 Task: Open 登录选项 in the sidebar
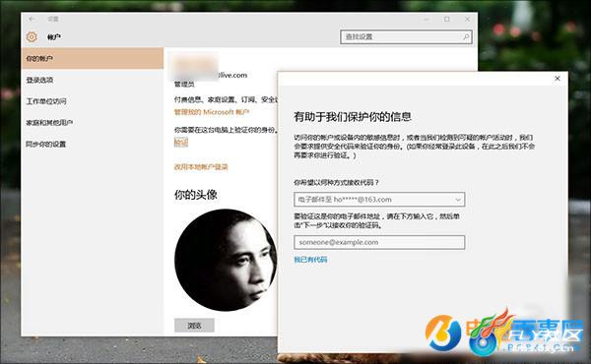[93, 80]
